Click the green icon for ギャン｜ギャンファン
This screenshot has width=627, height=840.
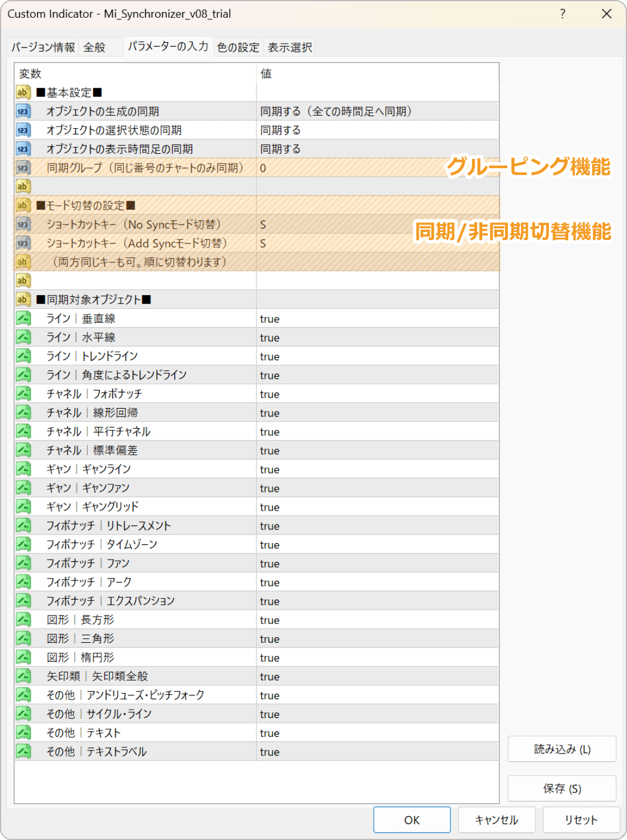(x=23, y=487)
